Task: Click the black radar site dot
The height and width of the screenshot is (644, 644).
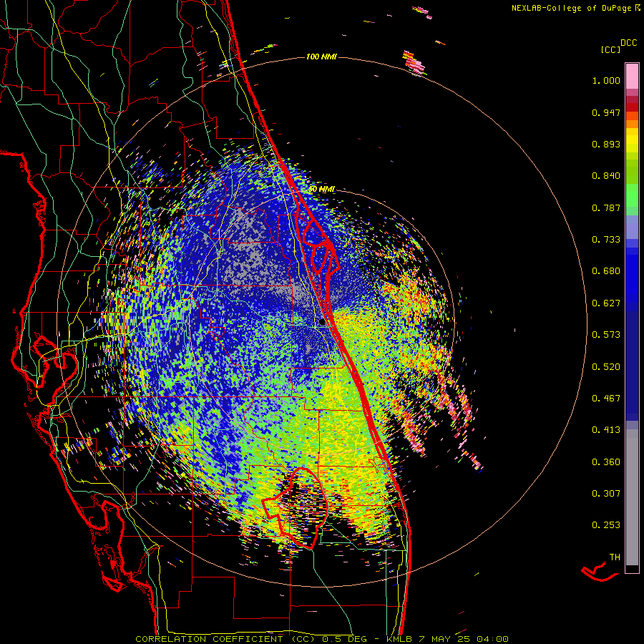Action: 322,322
